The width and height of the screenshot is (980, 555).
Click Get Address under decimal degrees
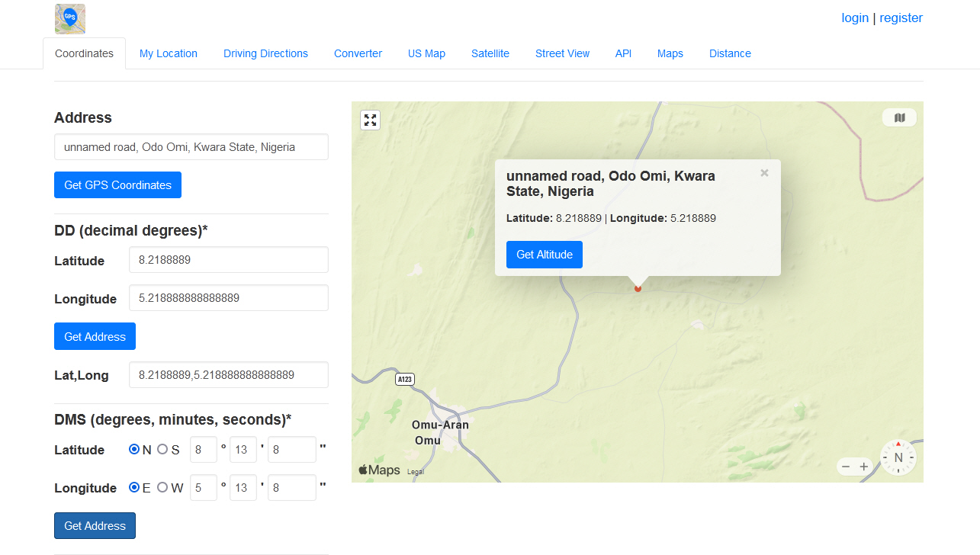click(95, 336)
